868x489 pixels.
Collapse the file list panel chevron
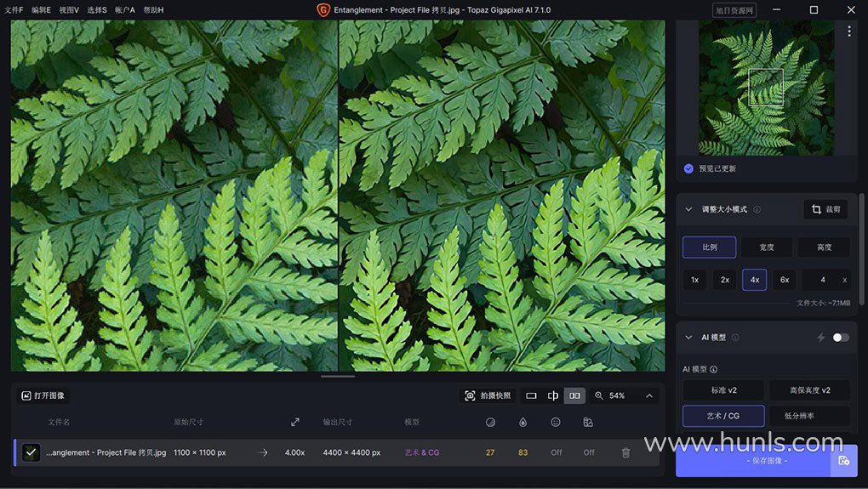coord(649,395)
